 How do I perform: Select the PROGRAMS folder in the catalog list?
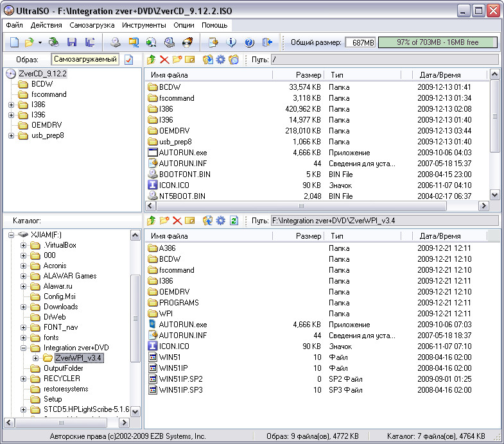178,303
